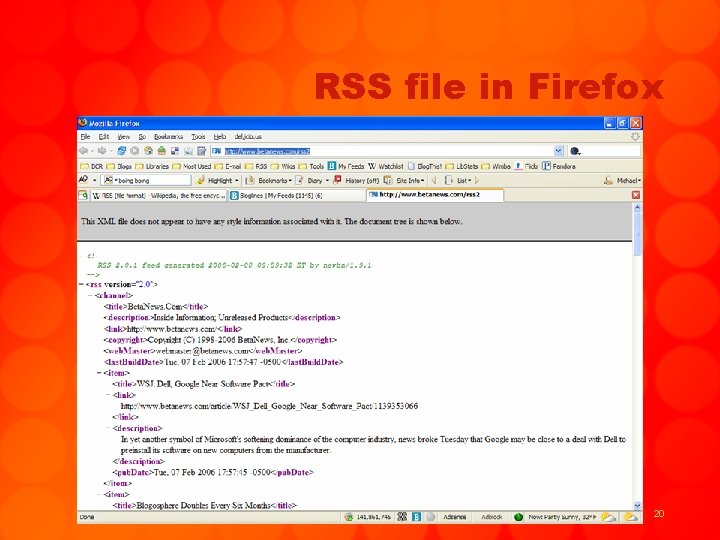Click the new tab icon left of tabs
720x540 pixels.
[83, 195]
